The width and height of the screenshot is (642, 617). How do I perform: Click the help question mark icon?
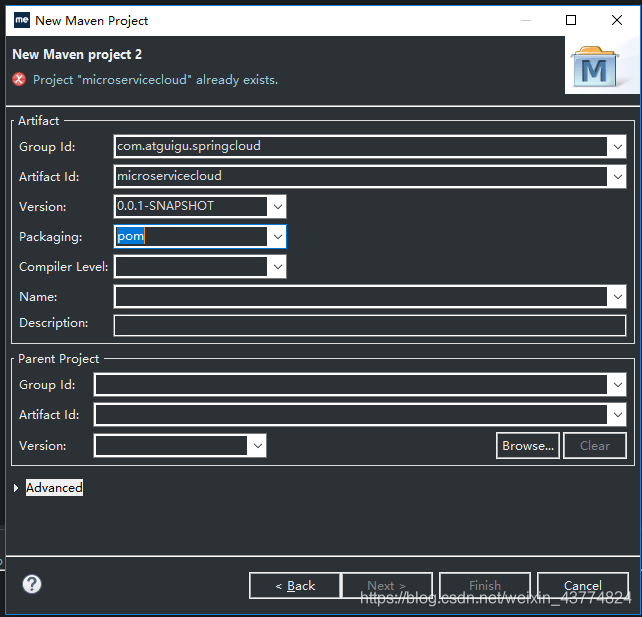click(x=32, y=584)
